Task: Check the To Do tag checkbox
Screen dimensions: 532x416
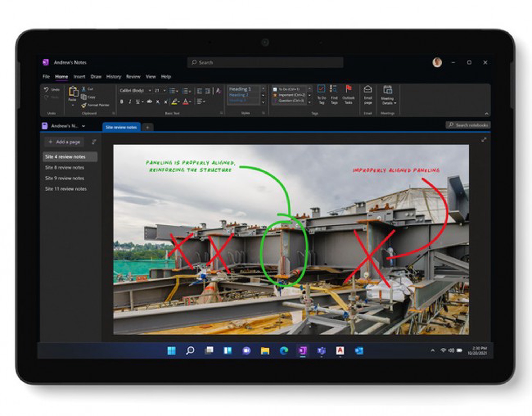Action: click(275, 89)
